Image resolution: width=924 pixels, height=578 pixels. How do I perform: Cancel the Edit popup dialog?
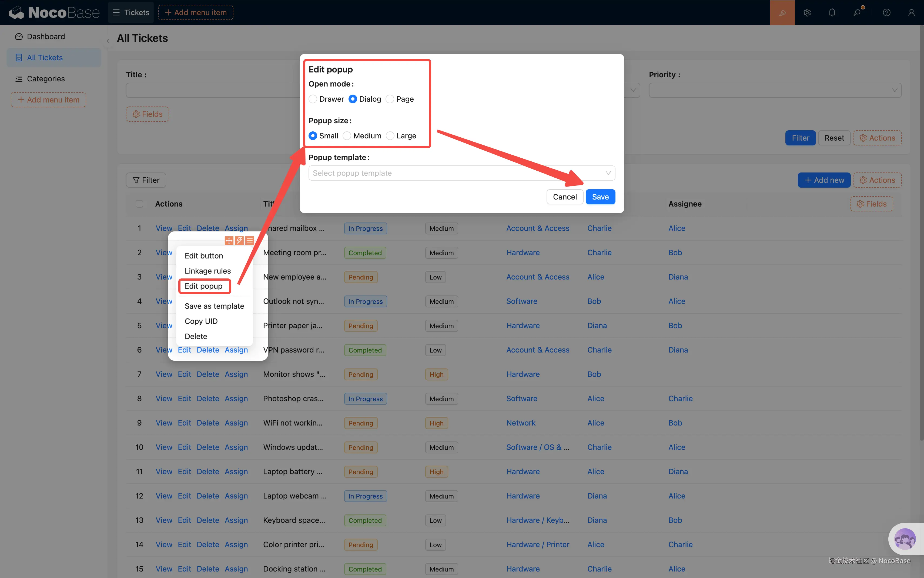565,197
